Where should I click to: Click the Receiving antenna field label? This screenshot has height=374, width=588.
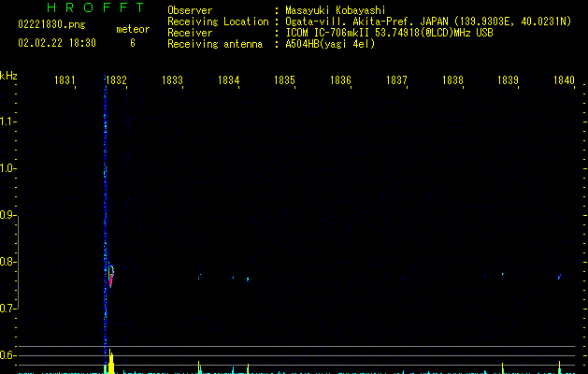(215, 44)
